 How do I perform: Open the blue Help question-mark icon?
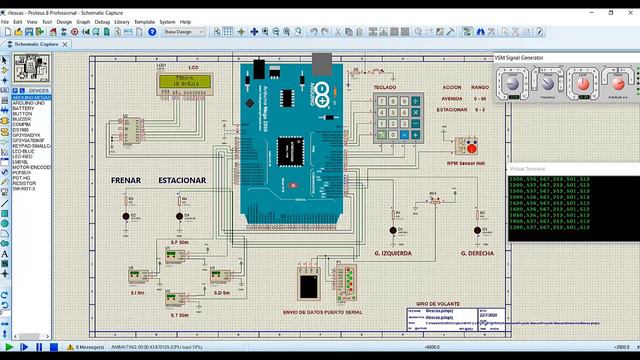[152, 32]
